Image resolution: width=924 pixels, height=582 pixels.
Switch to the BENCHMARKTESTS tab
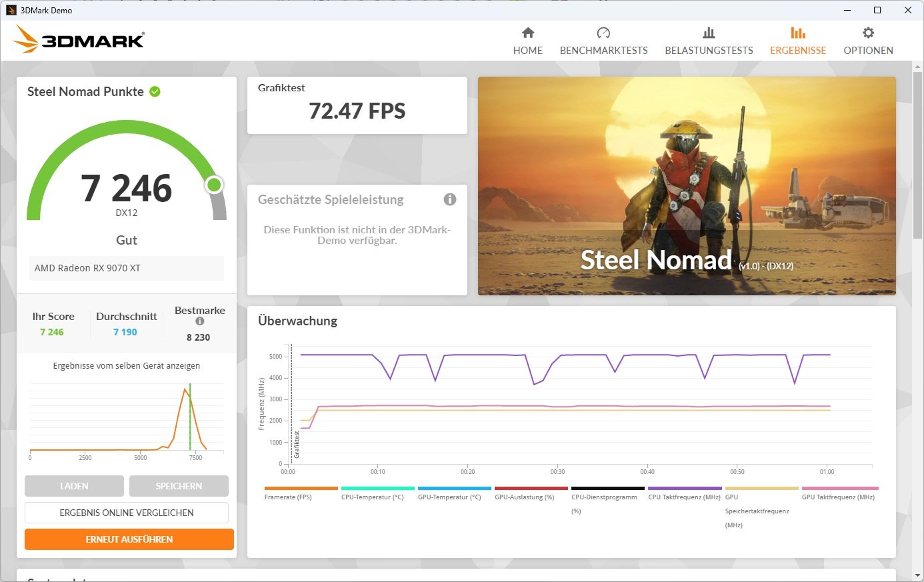click(x=603, y=41)
